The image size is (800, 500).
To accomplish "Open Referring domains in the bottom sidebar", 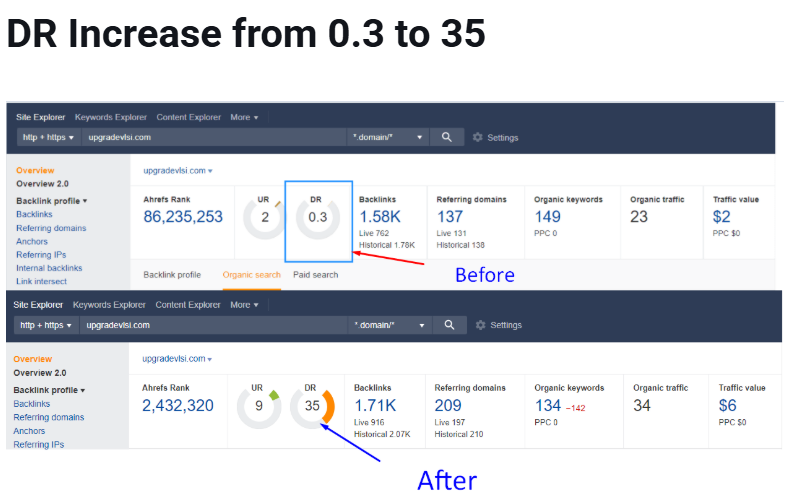I will coord(48,417).
